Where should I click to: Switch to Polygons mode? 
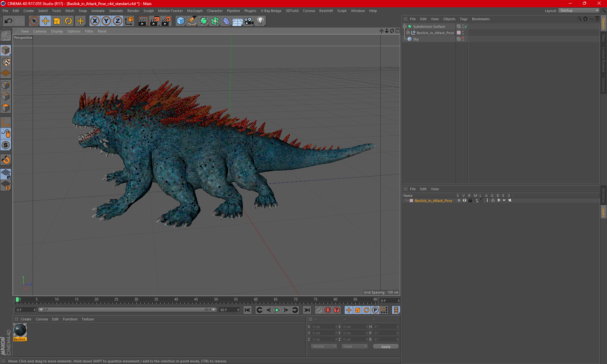tap(6, 108)
